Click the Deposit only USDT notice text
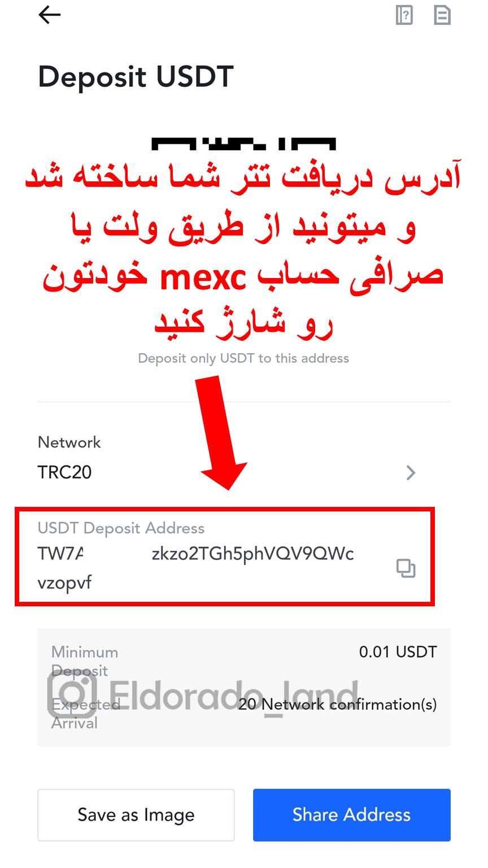The image size is (488, 868). tap(243, 358)
